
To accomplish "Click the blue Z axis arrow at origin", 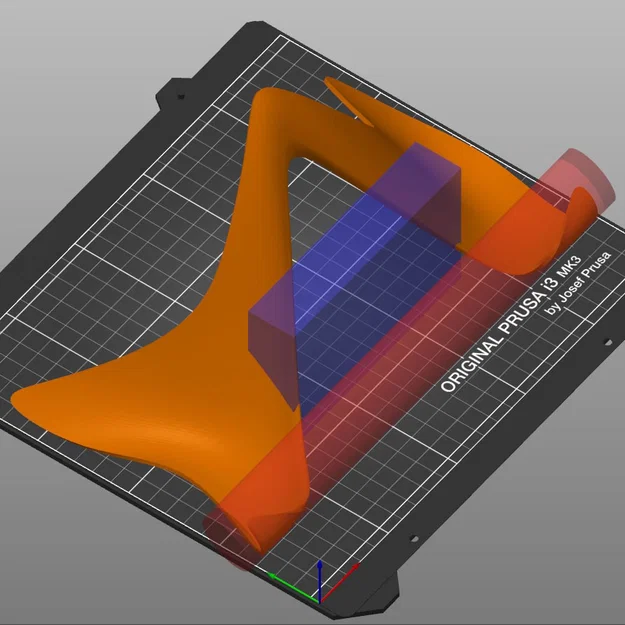I will pyautogui.click(x=320, y=580).
